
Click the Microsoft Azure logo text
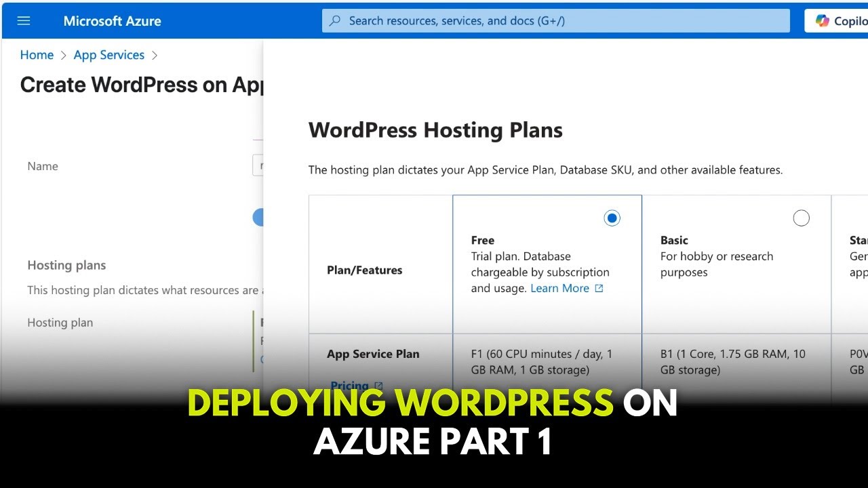point(112,21)
